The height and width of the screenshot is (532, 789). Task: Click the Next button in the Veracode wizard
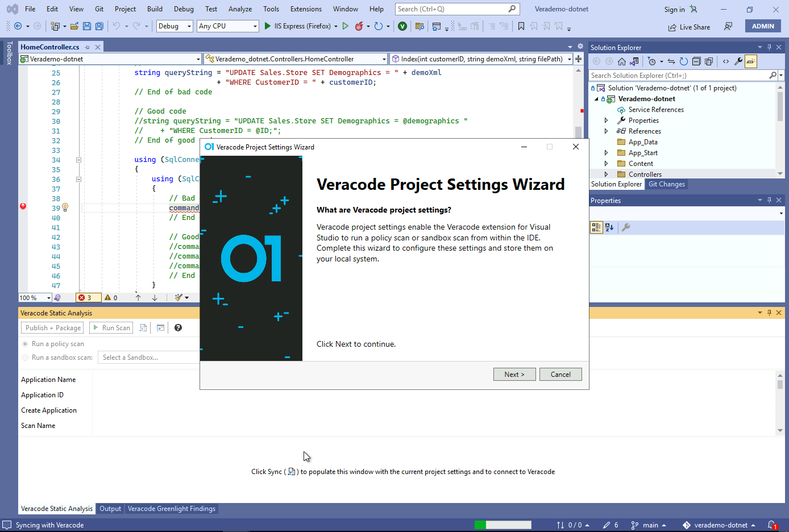514,374
